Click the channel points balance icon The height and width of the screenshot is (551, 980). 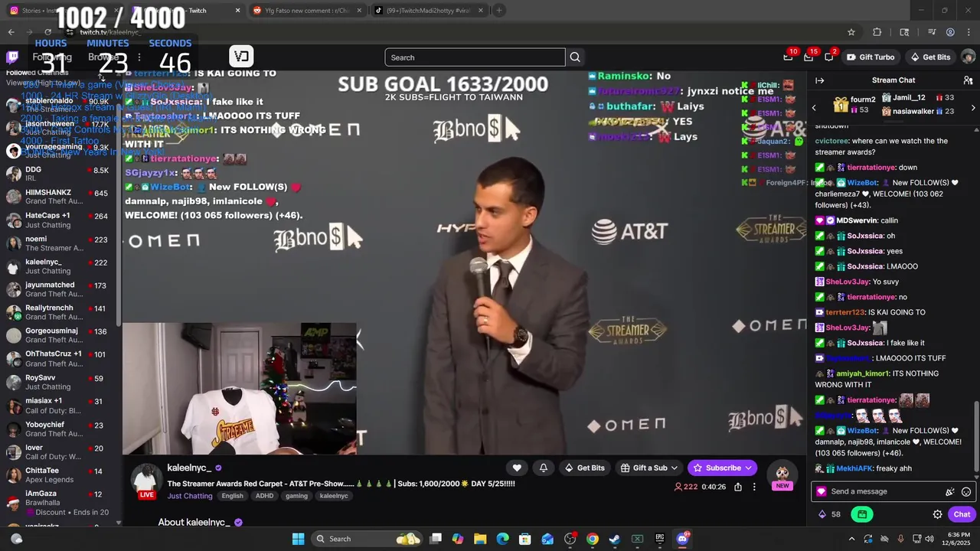(x=822, y=514)
